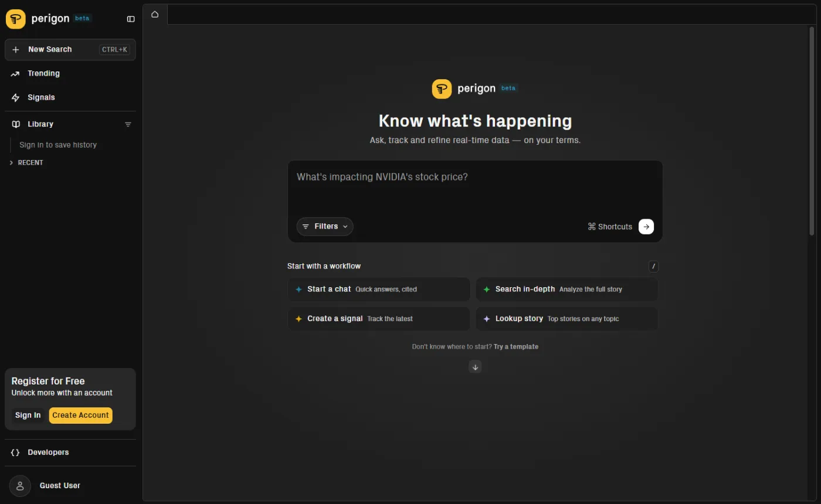This screenshot has height=504, width=821.
Task: Select the Create a signal workflow
Action: click(x=379, y=319)
